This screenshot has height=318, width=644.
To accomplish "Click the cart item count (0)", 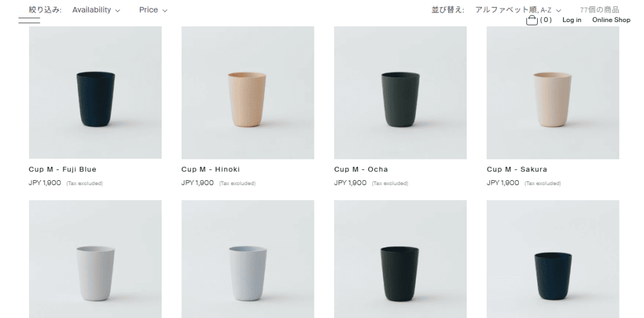I will tap(546, 20).
